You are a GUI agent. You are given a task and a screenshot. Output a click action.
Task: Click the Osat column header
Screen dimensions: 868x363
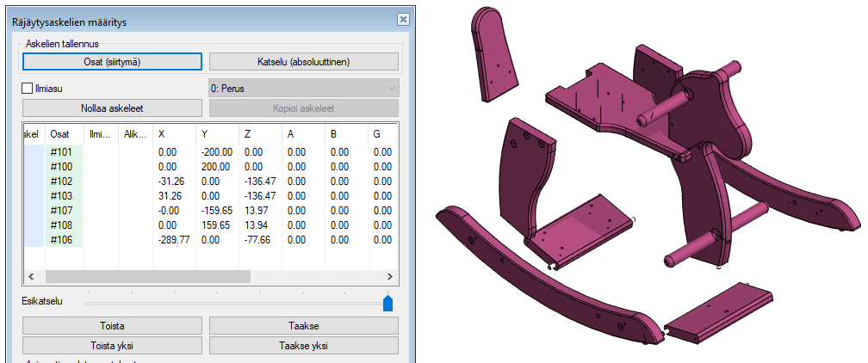coord(61,133)
